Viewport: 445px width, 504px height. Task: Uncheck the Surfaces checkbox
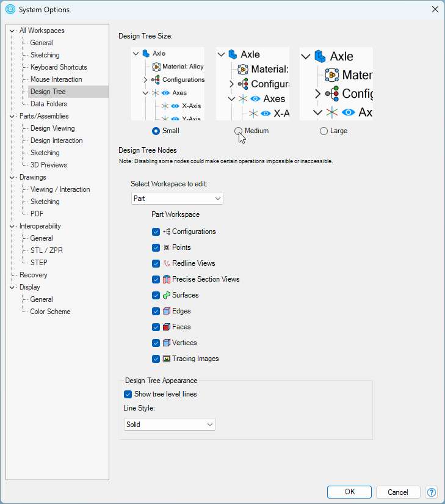pos(156,295)
